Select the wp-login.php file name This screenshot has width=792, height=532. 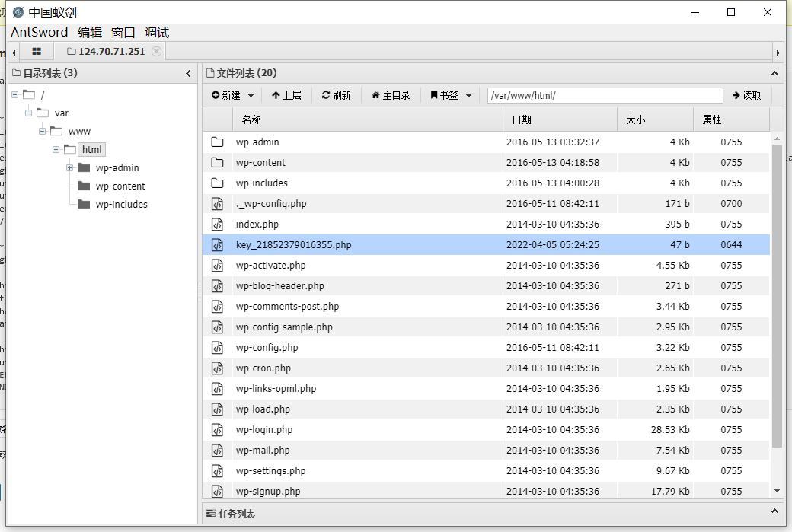(264, 430)
